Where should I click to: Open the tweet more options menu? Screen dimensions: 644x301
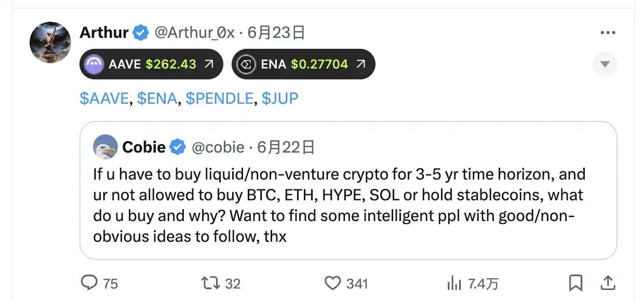point(607,32)
